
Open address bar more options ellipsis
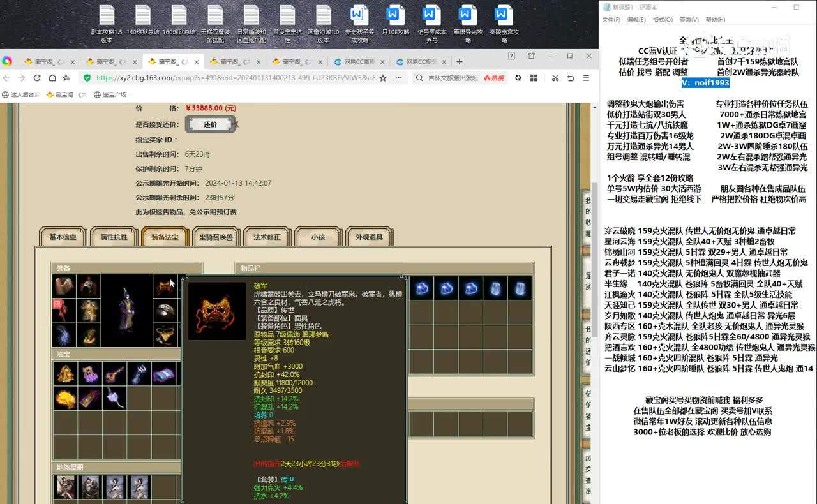(398, 78)
